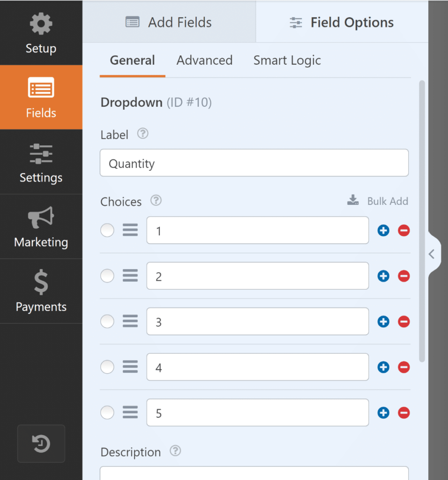Select choice 1 as default option

click(x=107, y=230)
